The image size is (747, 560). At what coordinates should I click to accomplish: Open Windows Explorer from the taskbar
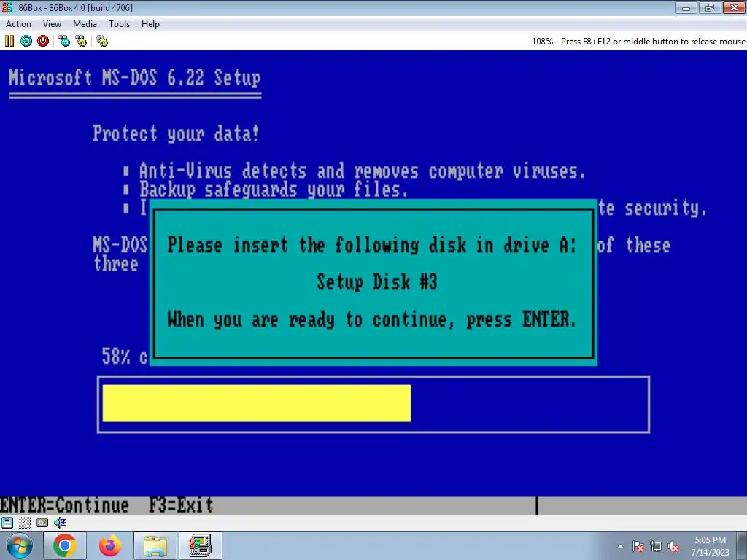click(155, 545)
